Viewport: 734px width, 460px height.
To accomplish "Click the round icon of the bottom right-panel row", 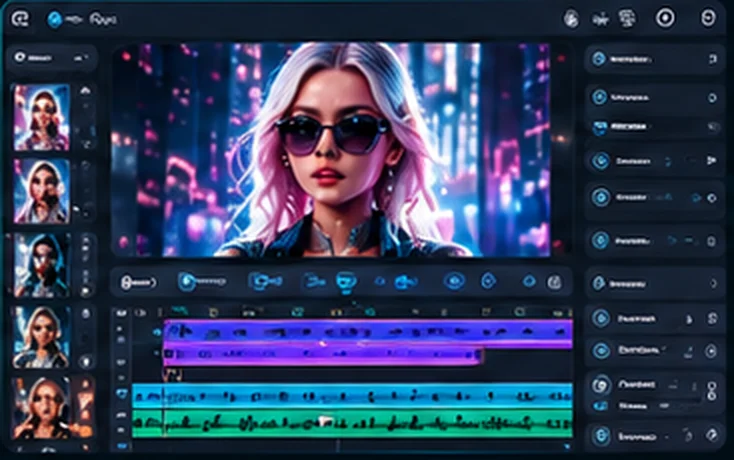I will click(601, 436).
